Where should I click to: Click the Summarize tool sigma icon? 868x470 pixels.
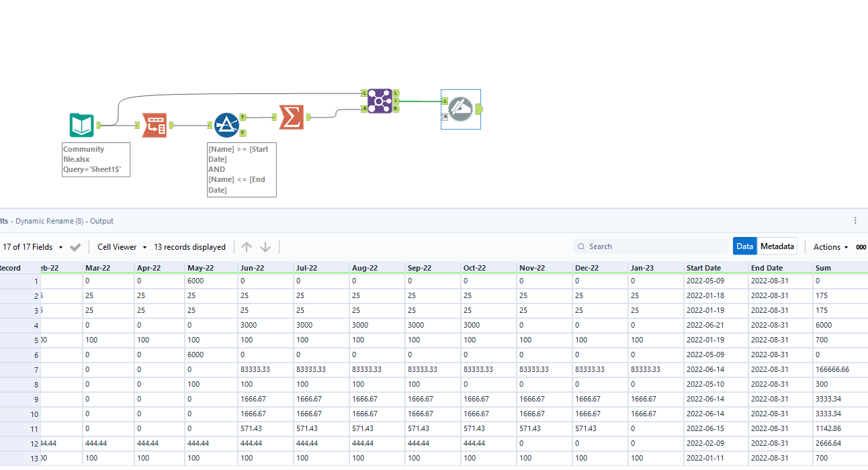291,117
